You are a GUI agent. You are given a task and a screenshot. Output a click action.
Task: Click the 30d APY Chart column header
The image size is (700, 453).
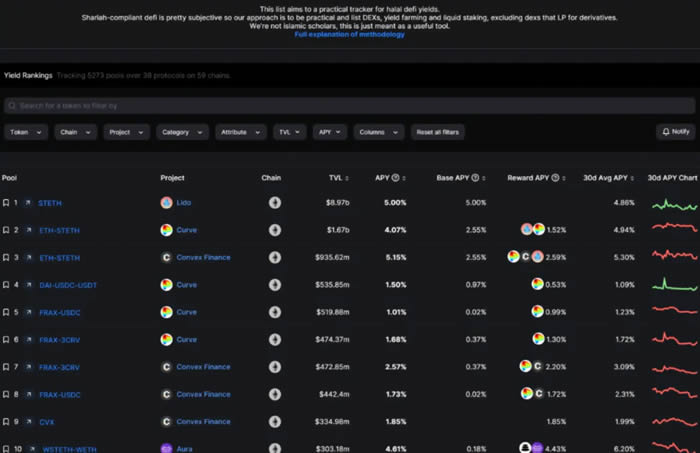tap(672, 178)
